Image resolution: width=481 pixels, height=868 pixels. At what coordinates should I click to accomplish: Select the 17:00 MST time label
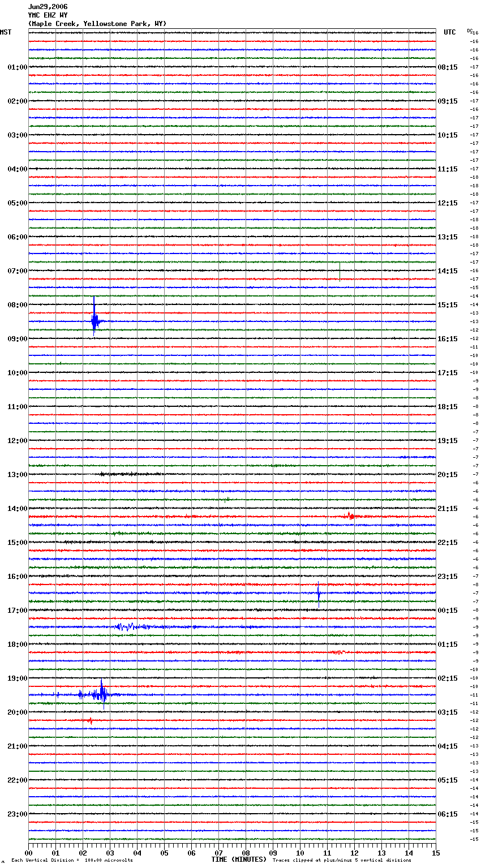pos(17,611)
